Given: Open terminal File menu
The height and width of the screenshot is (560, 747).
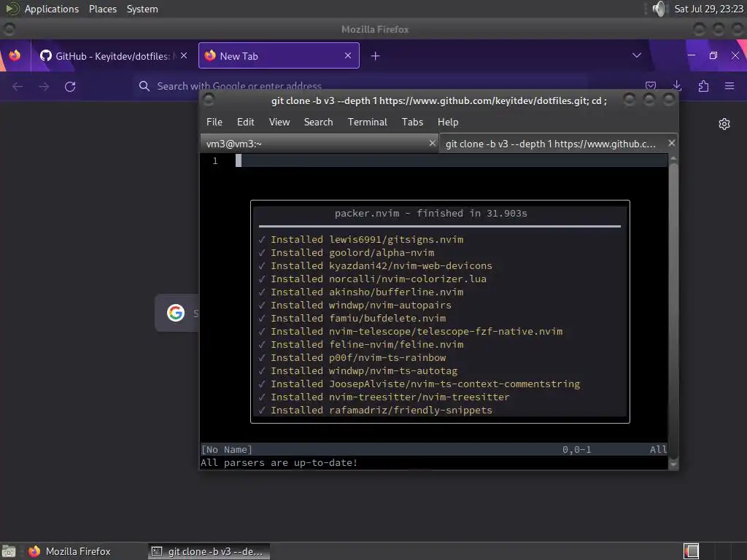Looking at the screenshot, I should 214,122.
